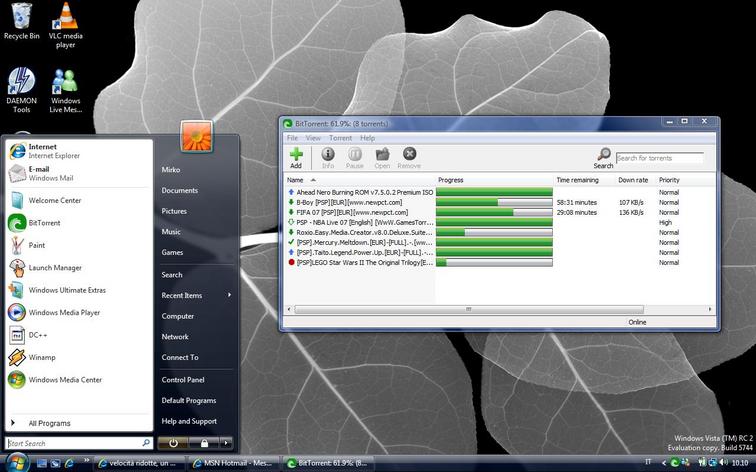
Task: Expand All Programs in Start menu
Action: [x=49, y=423]
